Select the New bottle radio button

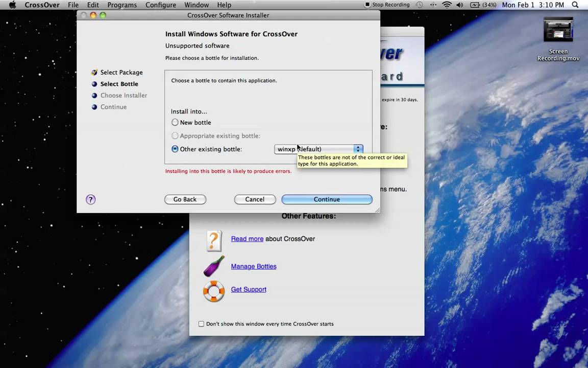[175, 123]
